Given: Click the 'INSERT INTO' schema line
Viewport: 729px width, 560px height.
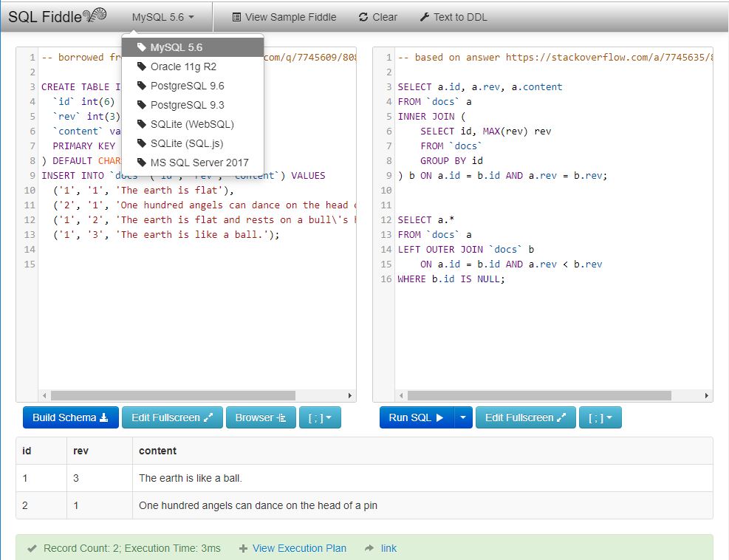Looking at the screenshot, I should [x=183, y=175].
